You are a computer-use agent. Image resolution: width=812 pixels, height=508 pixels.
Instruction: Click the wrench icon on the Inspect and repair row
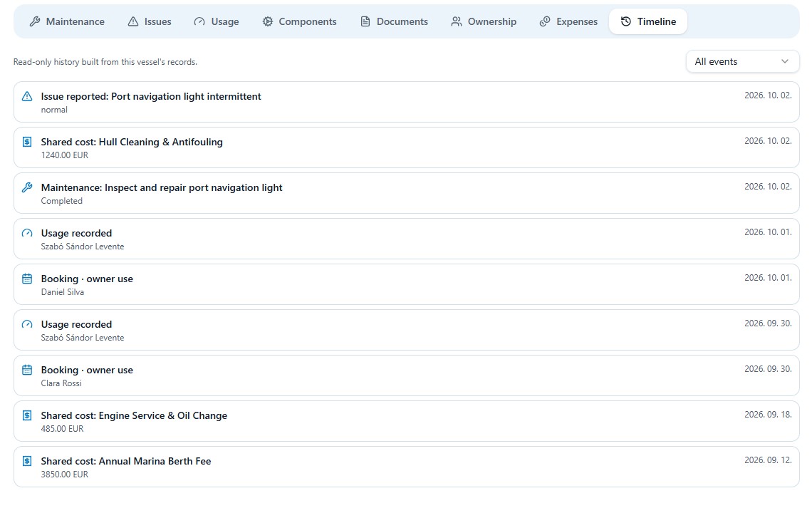(27, 187)
